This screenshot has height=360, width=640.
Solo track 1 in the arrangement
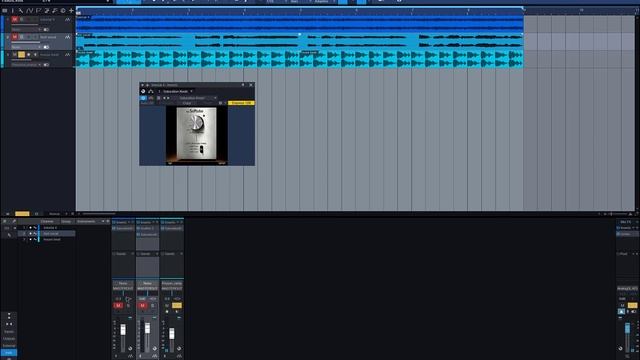coord(22,19)
